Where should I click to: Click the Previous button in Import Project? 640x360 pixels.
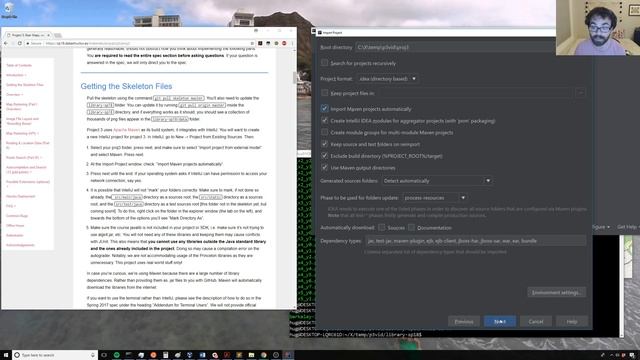click(464, 322)
